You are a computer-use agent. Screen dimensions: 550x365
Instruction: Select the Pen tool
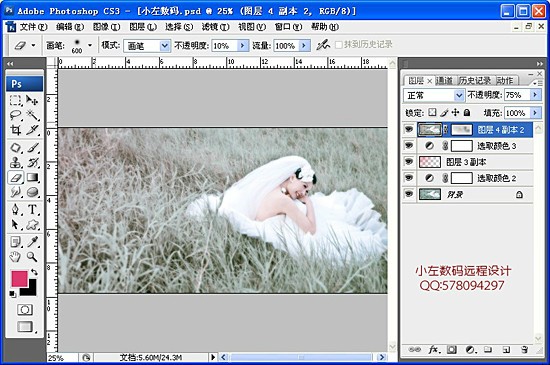tap(15, 209)
